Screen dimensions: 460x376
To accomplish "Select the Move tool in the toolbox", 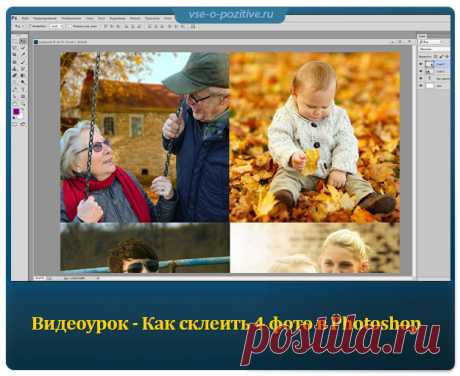I will pos(23,41).
